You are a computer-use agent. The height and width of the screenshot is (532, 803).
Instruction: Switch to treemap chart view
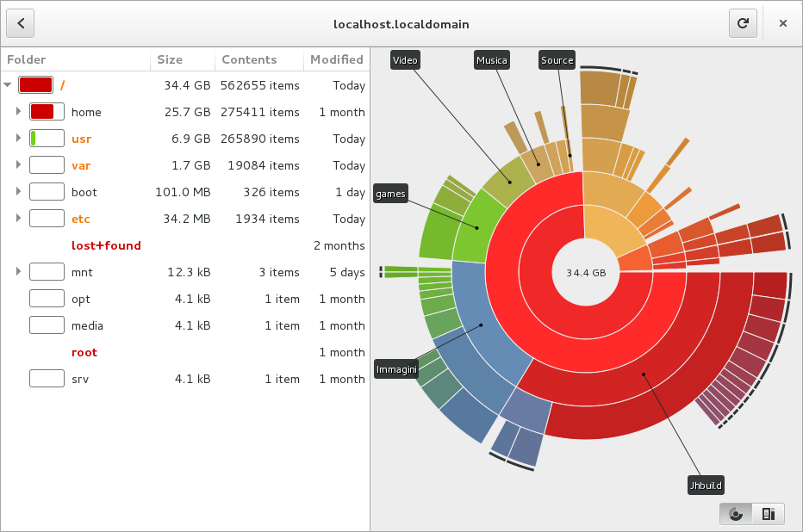point(768,514)
